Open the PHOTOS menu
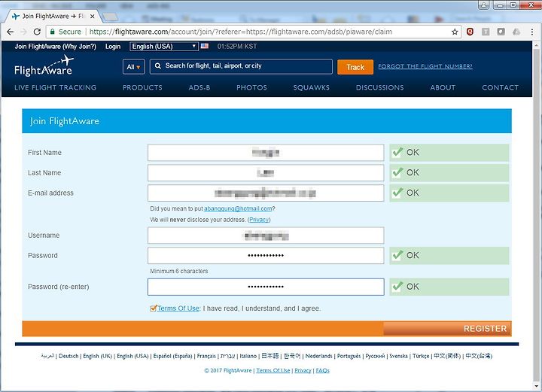This screenshot has width=542, height=392. coord(251,88)
